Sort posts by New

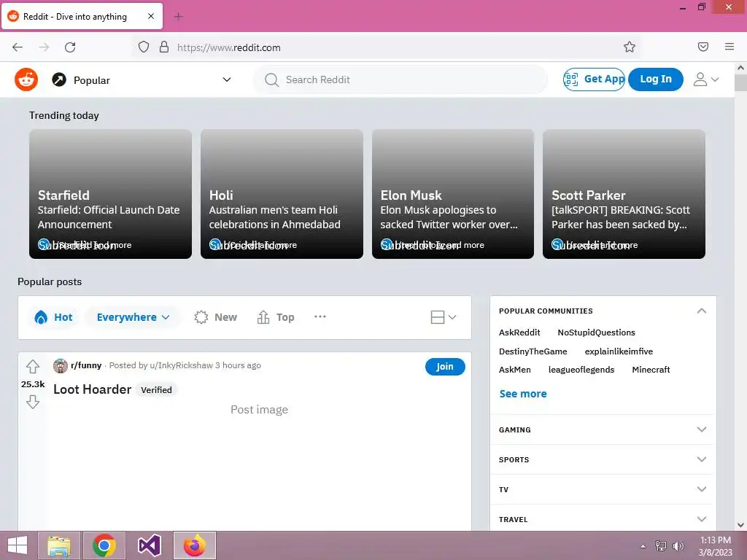pos(215,317)
